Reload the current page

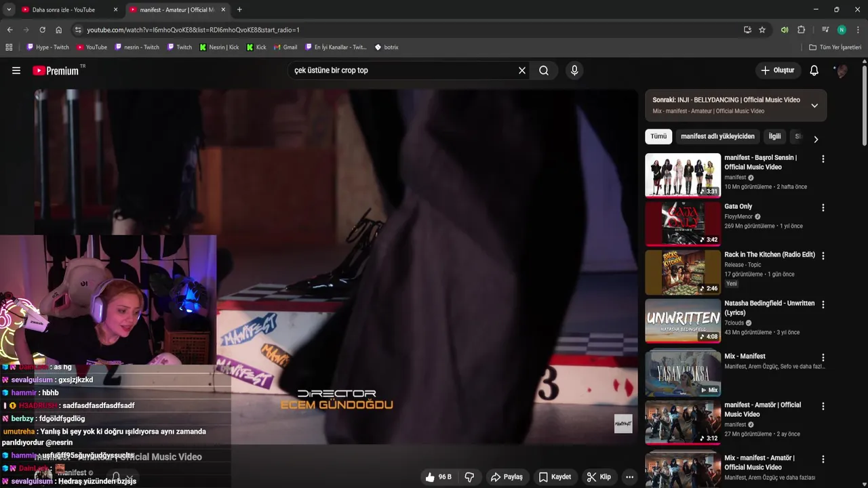42,30
